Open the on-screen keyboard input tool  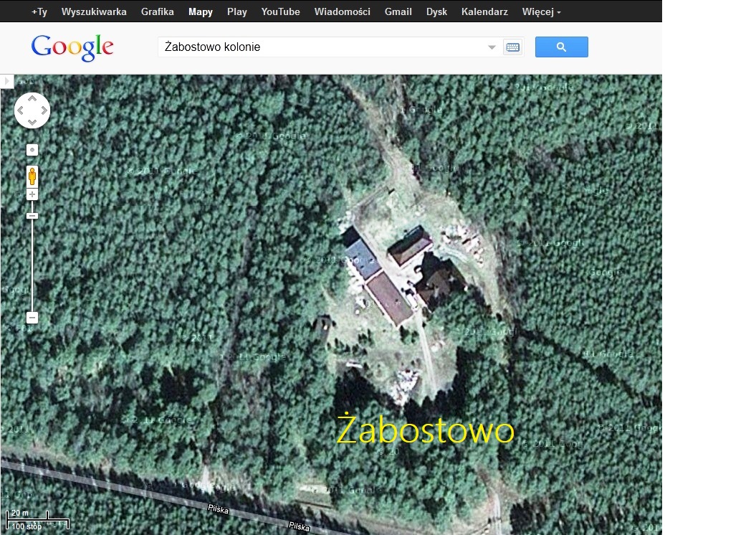(x=512, y=47)
